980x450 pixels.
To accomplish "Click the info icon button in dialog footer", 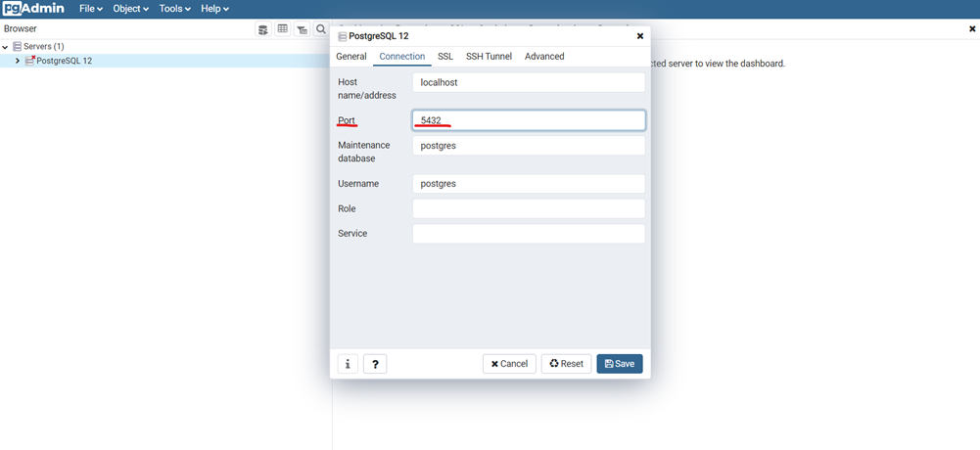I will pyautogui.click(x=348, y=364).
